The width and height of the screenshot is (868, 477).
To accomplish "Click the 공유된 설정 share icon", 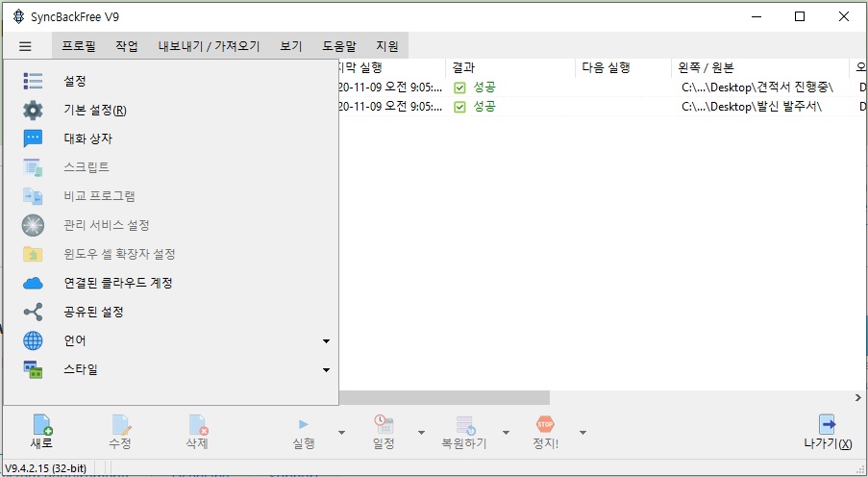I will [33, 312].
